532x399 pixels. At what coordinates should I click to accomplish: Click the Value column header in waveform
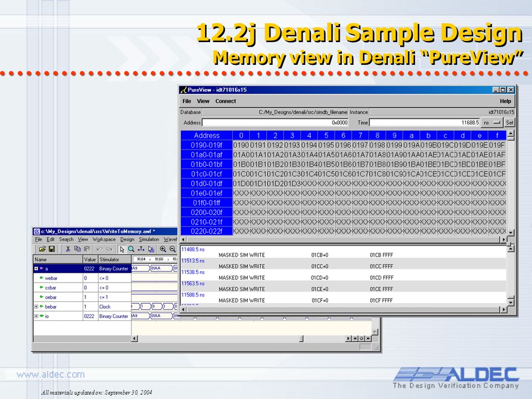pyautogui.click(x=90, y=259)
